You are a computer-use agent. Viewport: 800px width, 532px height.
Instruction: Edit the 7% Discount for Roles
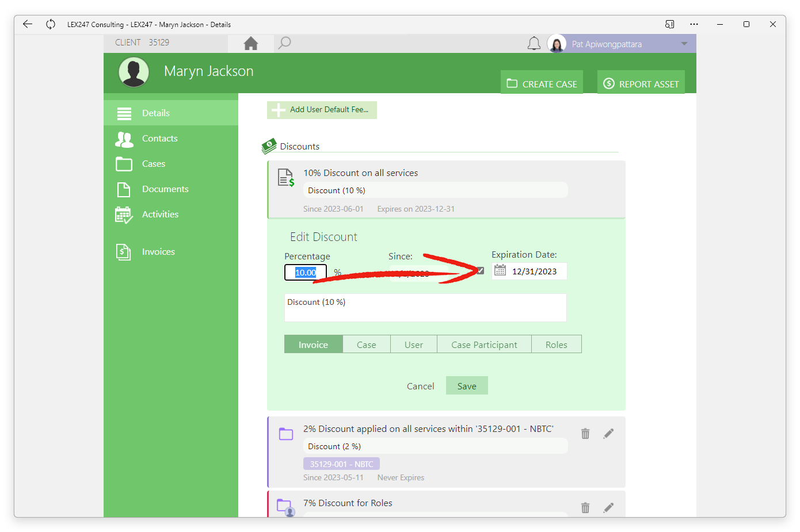(608, 508)
